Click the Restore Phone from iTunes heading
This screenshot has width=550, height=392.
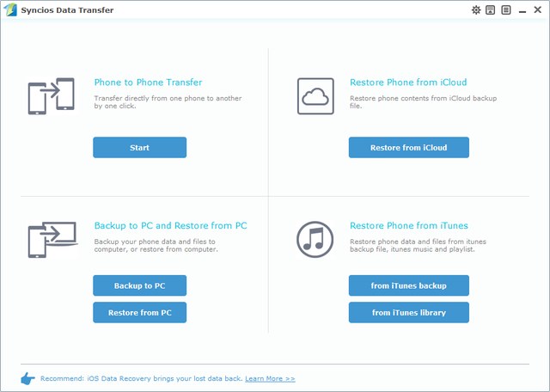[x=408, y=225]
